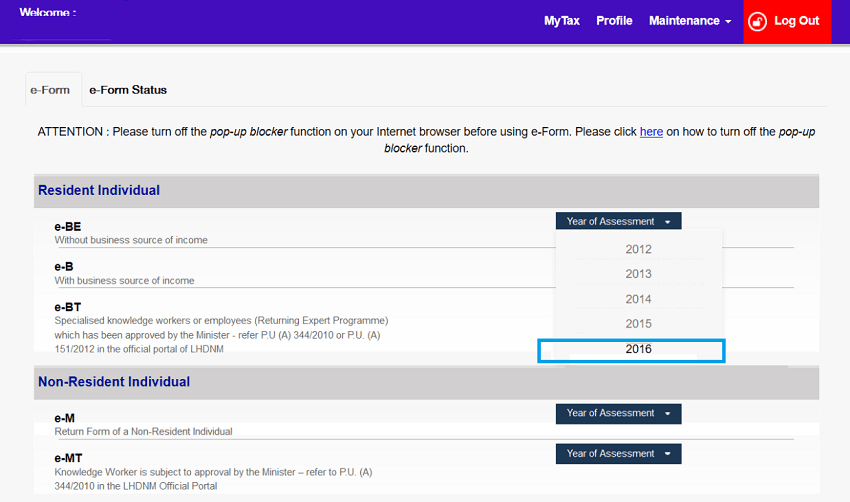This screenshot has width=850, height=502.
Task: Switch to the e-Form tab
Action: [x=50, y=90]
